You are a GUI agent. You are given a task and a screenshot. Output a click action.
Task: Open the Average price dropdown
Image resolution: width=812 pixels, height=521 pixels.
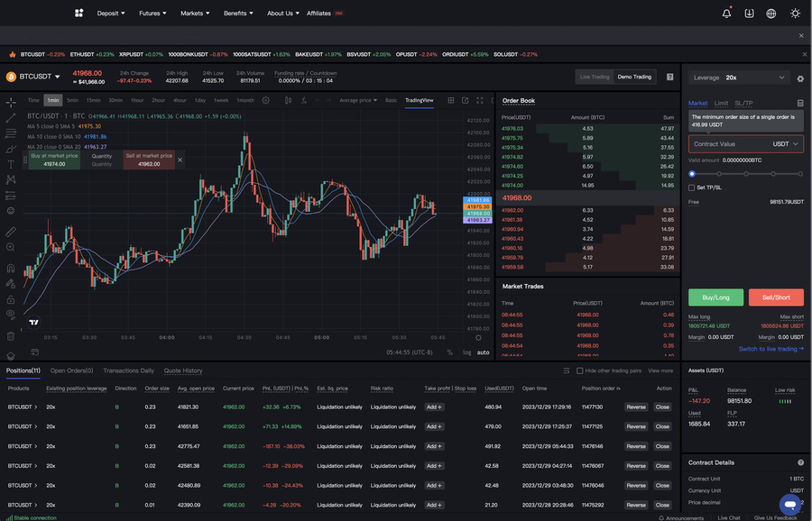tap(359, 100)
